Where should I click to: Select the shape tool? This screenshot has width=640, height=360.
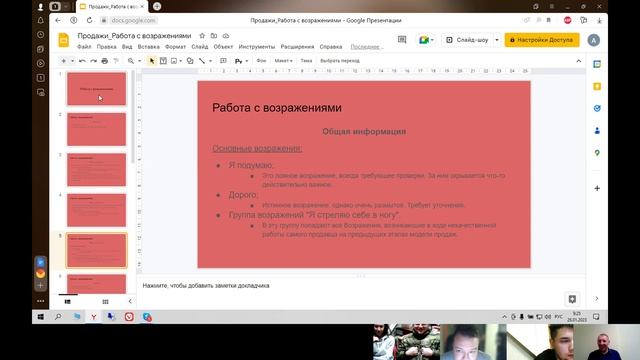(190, 61)
